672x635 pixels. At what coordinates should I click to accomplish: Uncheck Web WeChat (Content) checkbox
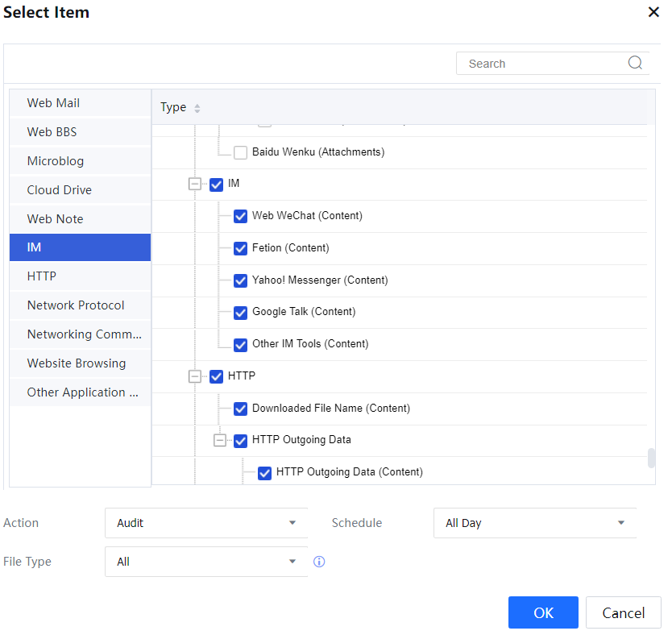[x=240, y=216]
